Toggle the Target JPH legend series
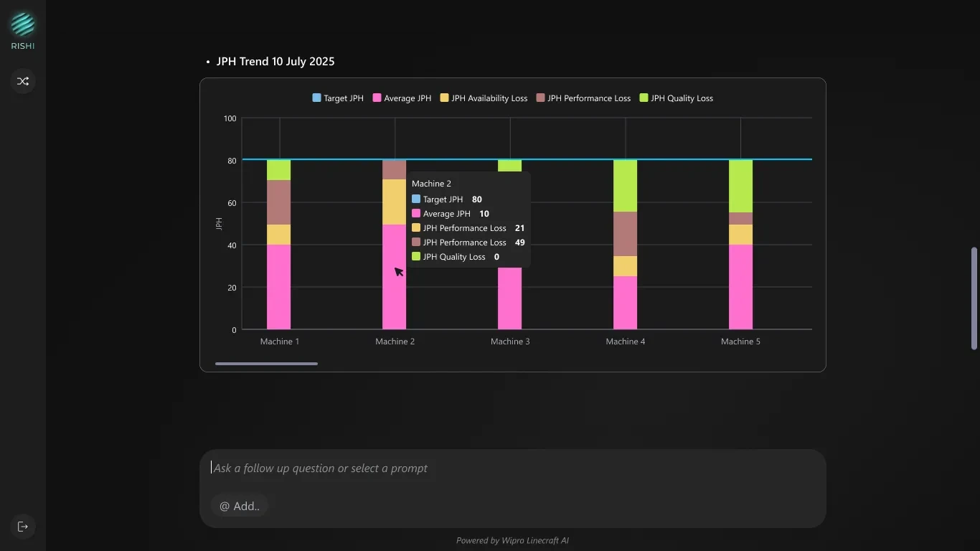 [x=338, y=98]
